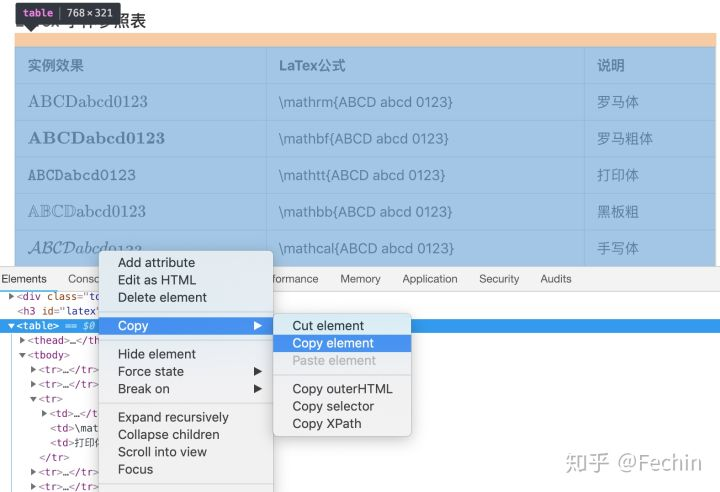Collapse the tbody node
This screenshot has height=492, width=720.
[22, 355]
